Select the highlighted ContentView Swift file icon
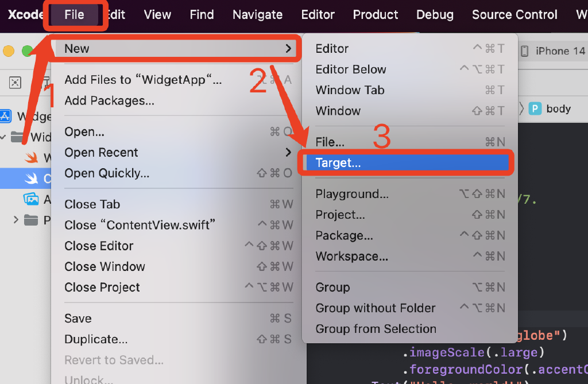 pyautogui.click(x=31, y=179)
